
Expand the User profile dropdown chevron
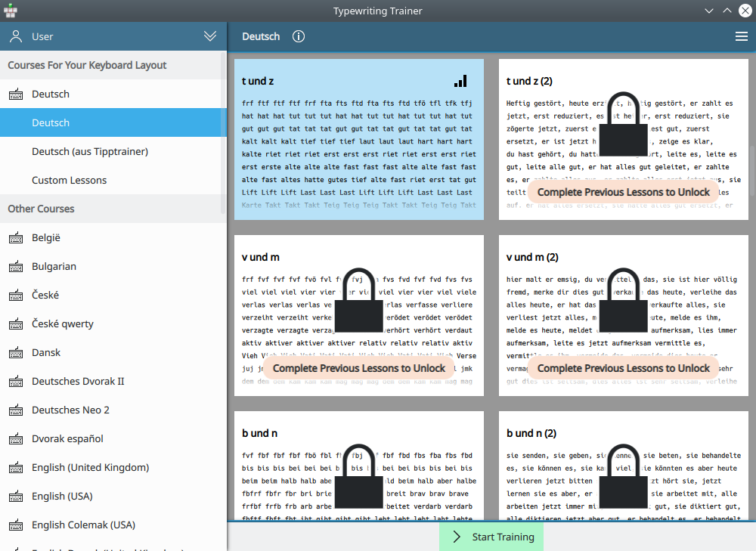210,36
